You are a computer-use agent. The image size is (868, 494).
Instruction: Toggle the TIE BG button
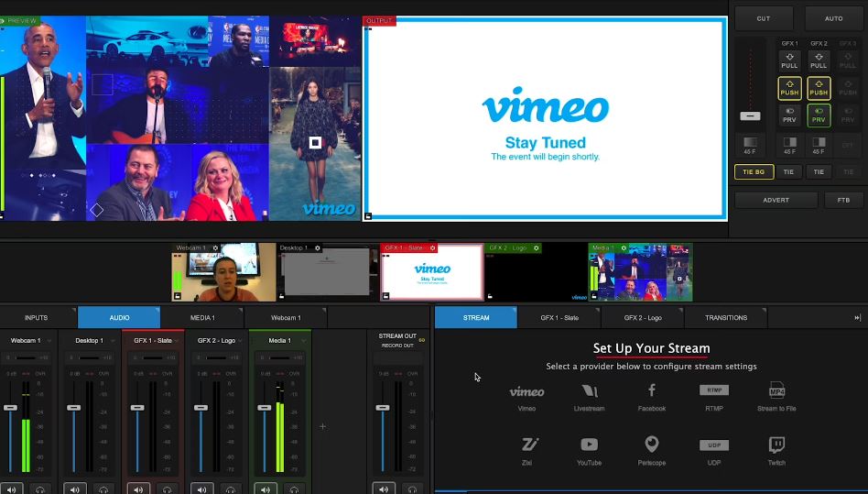[754, 171]
